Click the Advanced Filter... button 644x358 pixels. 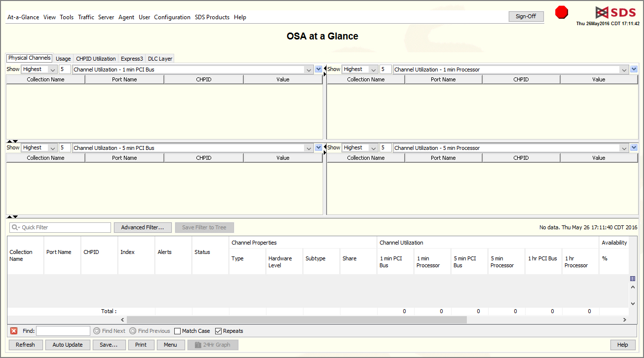pos(143,227)
